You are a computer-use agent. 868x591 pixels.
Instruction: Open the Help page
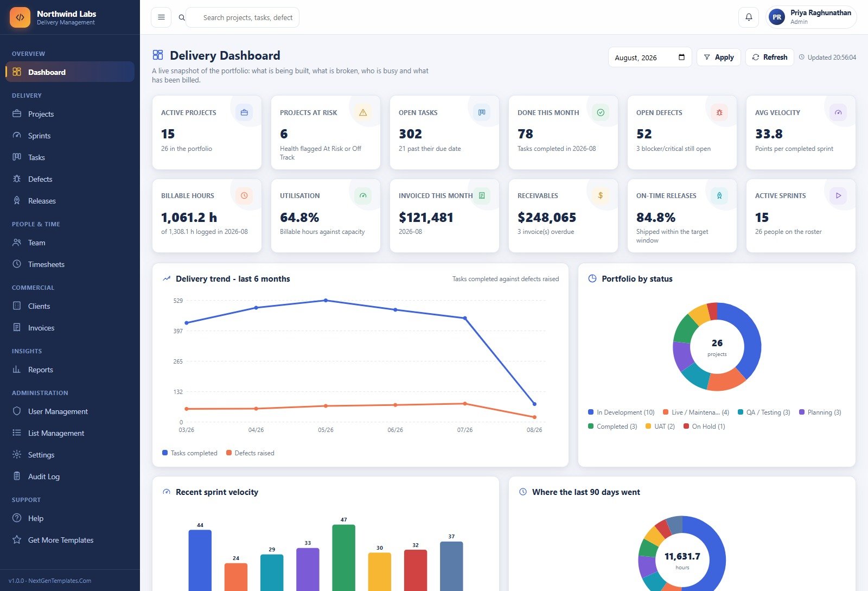click(70, 518)
